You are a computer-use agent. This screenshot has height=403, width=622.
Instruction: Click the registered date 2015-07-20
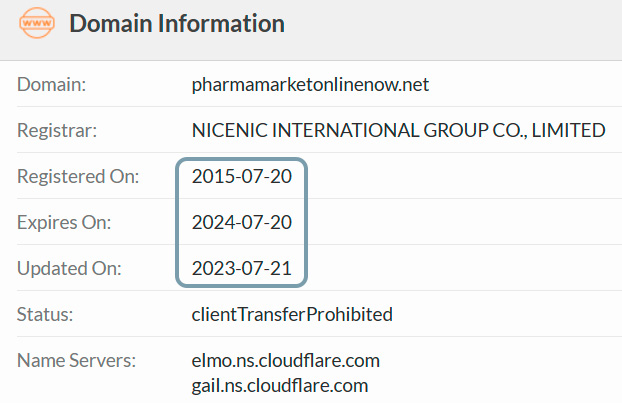242,177
